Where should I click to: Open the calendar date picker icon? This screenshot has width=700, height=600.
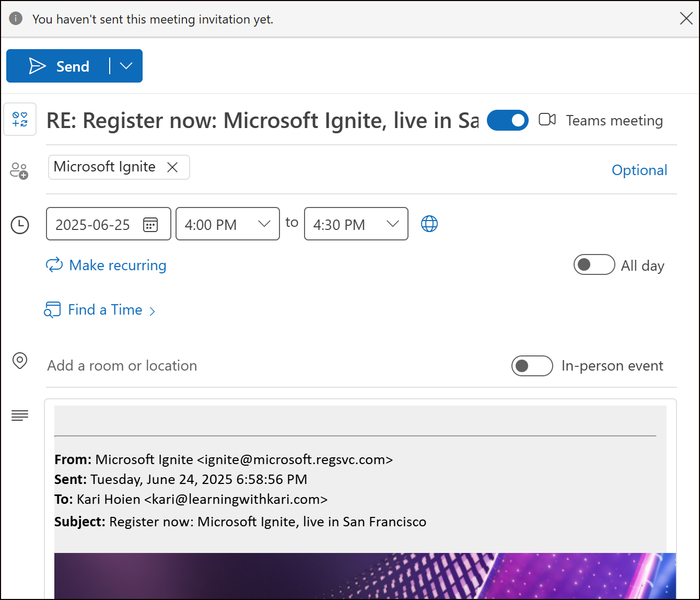(x=150, y=225)
